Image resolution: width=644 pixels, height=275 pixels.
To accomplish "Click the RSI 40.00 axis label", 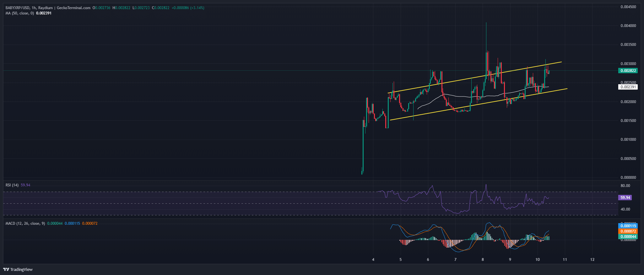I will coord(625,209).
